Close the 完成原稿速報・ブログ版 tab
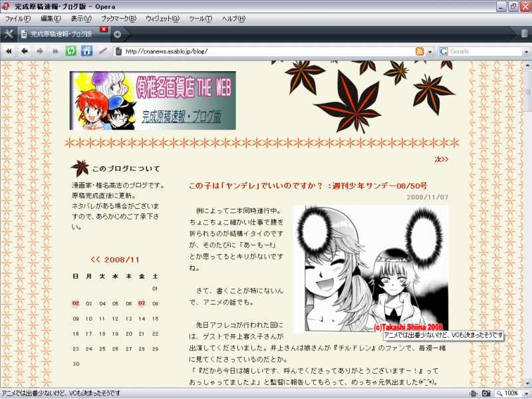This screenshot has width=532, height=399. [104, 29]
